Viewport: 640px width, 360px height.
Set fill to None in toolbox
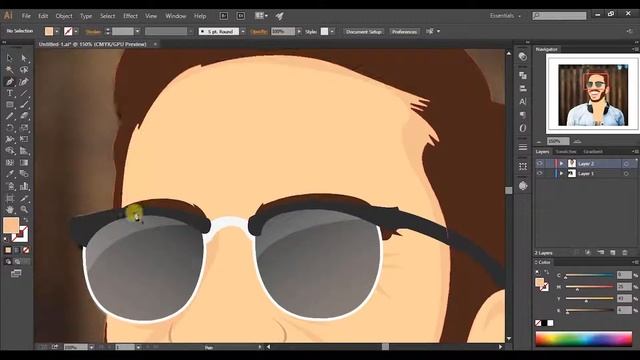click(x=26, y=250)
